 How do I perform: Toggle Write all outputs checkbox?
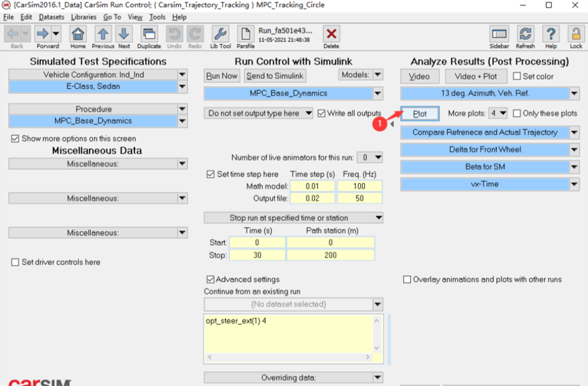(321, 113)
